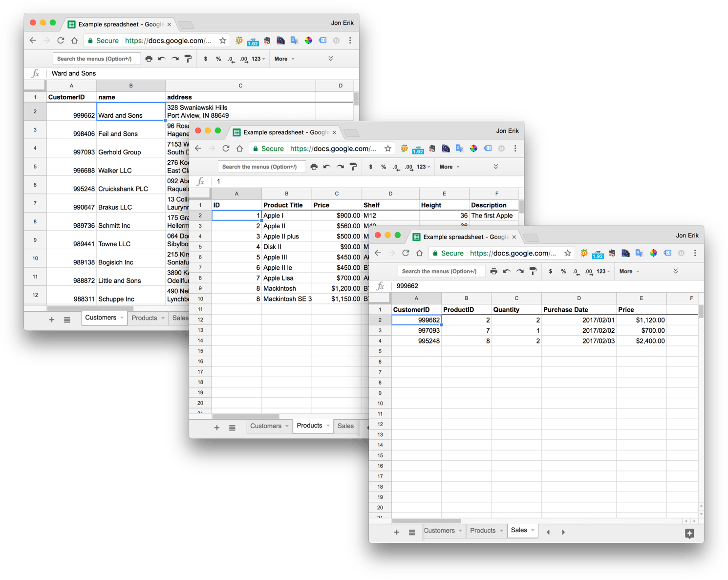Image resolution: width=728 pixels, height=580 pixels.
Task: Format as currency in Customers window toolbar
Action: click(x=206, y=59)
